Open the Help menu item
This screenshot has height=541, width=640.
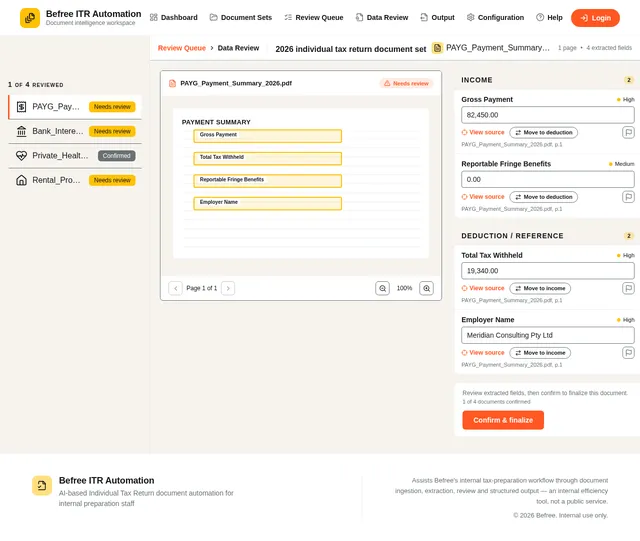[x=549, y=18]
